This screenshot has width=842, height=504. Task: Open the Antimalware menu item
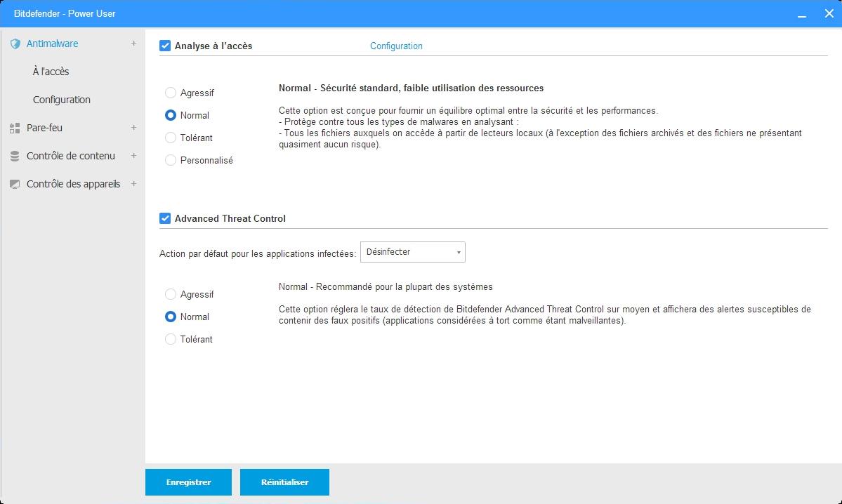(x=52, y=44)
